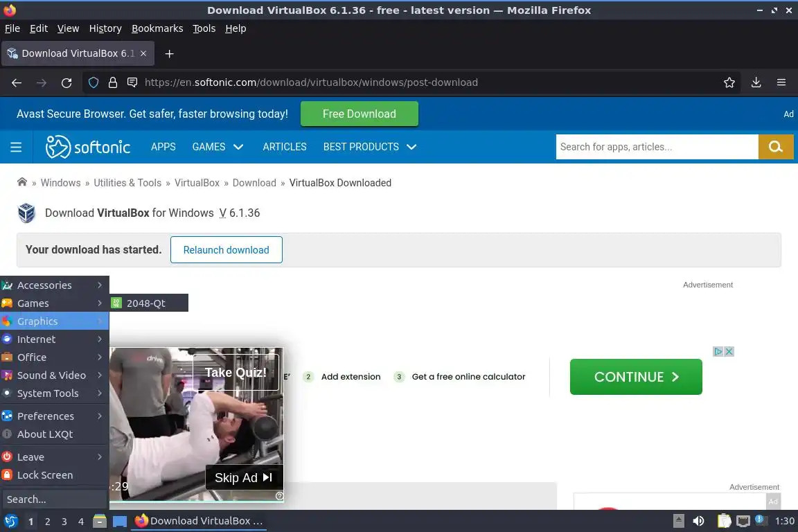798x532 pixels.
Task: Reload the current page
Action: click(66, 82)
